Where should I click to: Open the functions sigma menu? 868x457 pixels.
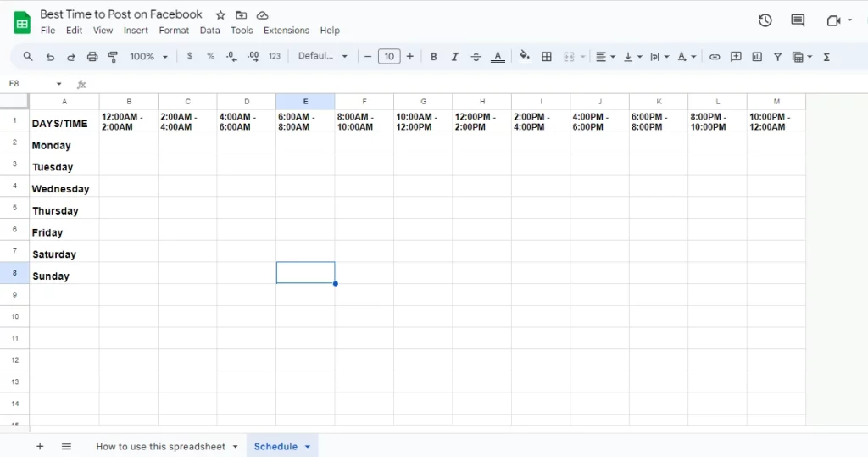pos(826,57)
